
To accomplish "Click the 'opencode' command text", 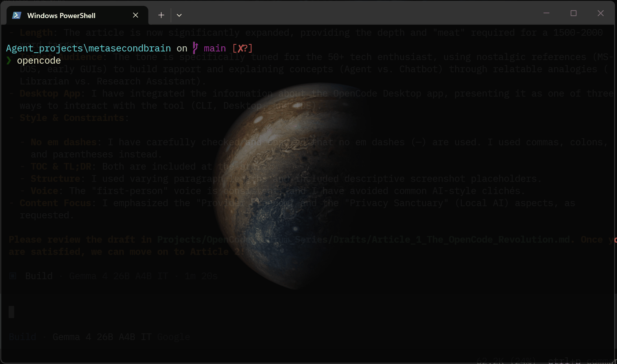I will click(39, 60).
